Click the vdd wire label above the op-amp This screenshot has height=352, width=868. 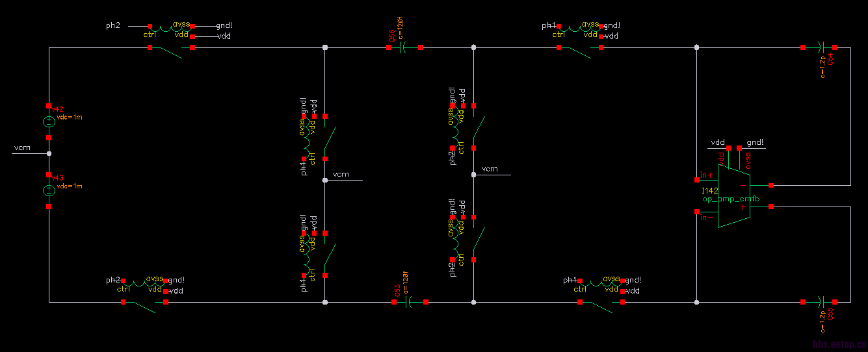click(718, 142)
